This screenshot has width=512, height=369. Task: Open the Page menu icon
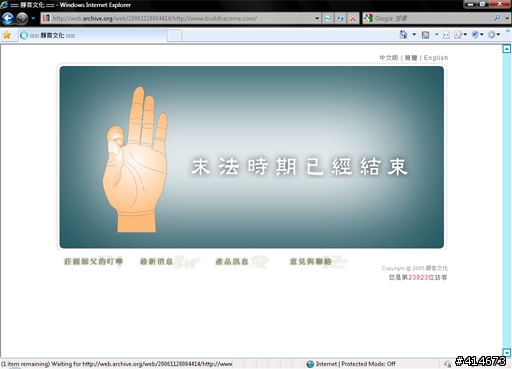[458, 35]
